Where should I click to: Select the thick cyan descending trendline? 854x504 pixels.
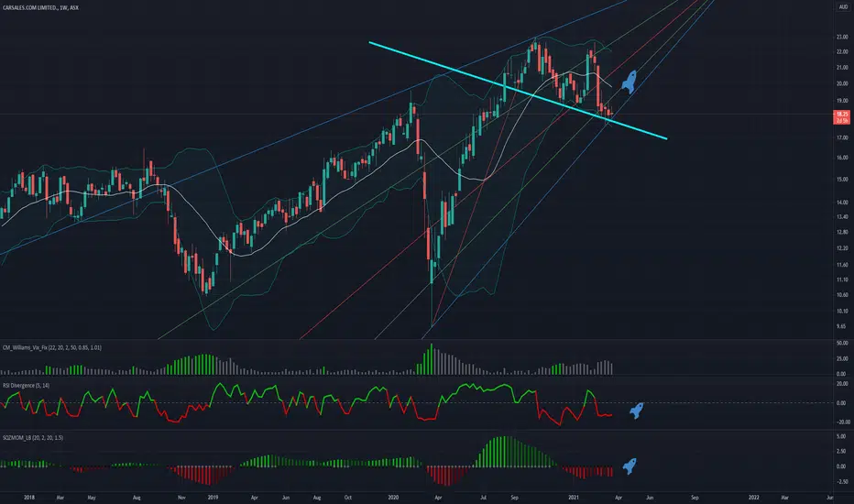coord(518,90)
